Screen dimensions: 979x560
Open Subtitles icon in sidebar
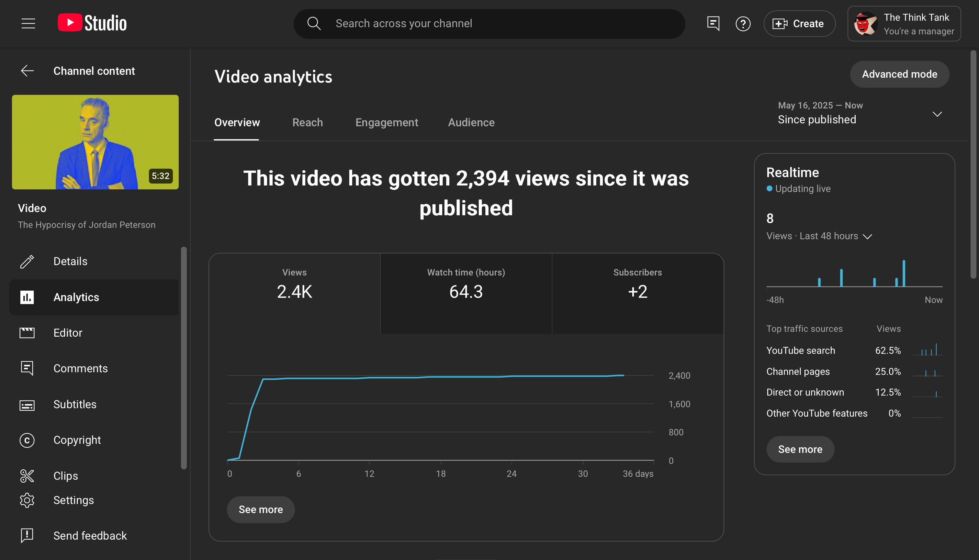coord(27,405)
